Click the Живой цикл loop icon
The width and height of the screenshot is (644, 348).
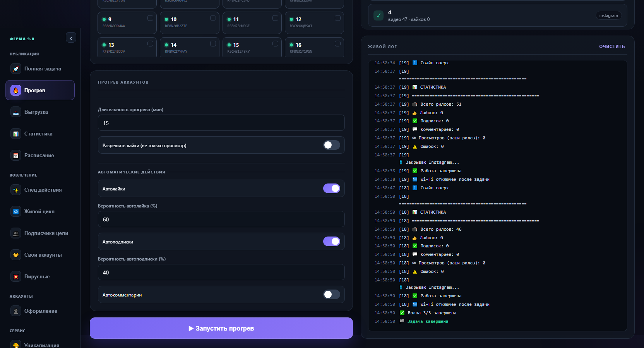16,212
